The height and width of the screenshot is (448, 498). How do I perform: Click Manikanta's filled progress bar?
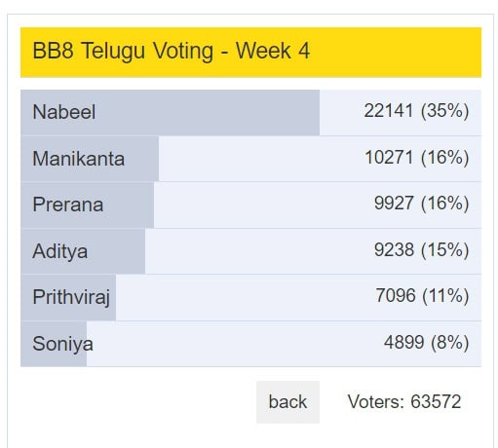point(90,159)
